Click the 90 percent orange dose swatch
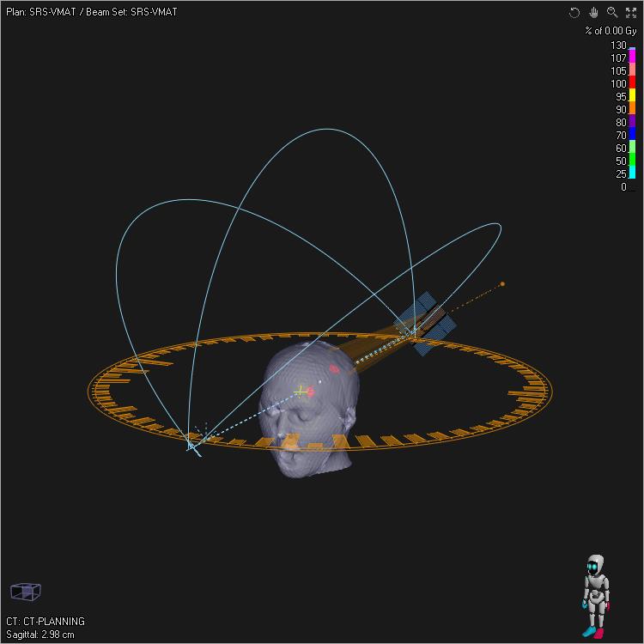This screenshot has width=644, height=644. 632,107
